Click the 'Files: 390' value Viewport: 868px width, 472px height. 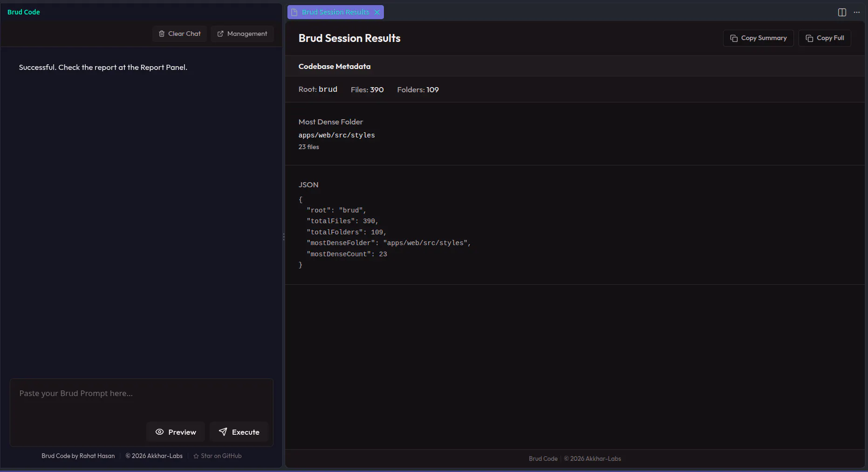(x=367, y=89)
